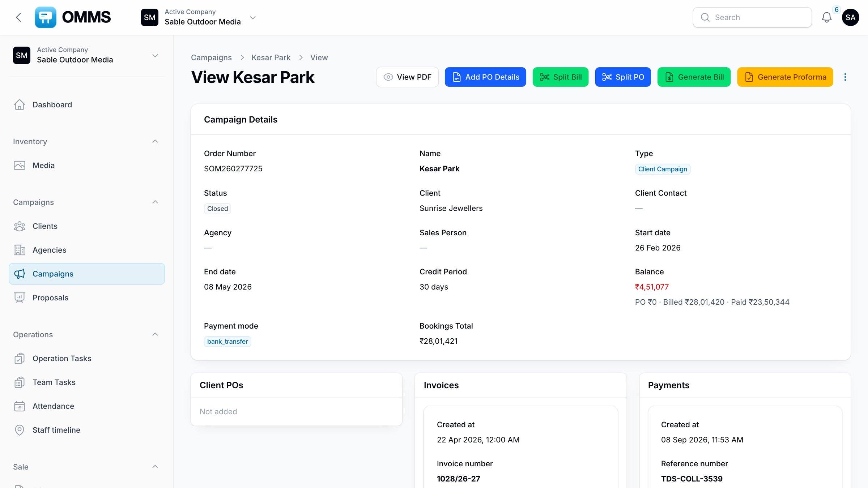Viewport: 868px width, 488px height.
Task: Open the SA user avatar menu
Action: 850,17
